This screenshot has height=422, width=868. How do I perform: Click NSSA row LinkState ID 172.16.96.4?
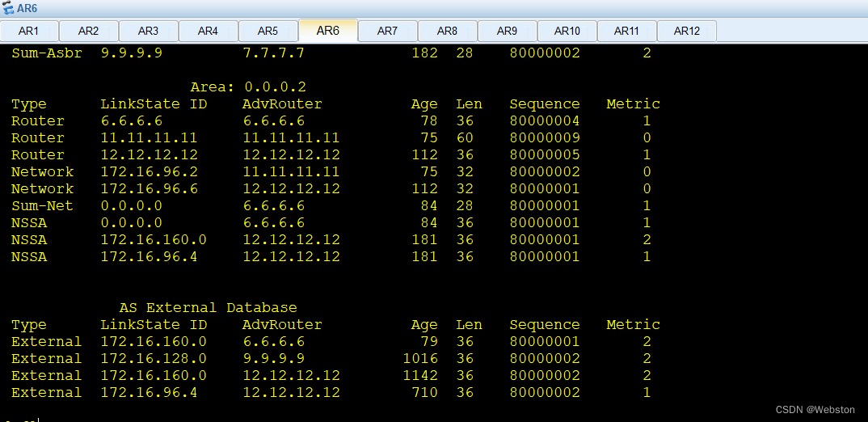point(149,257)
